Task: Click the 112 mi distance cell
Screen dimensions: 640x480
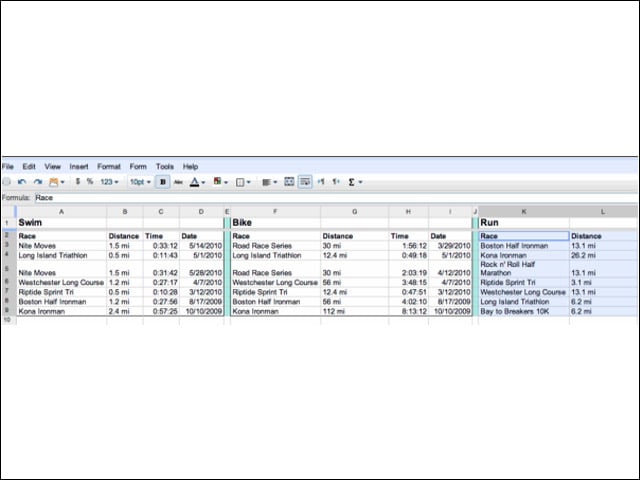Action: click(355, 311)
